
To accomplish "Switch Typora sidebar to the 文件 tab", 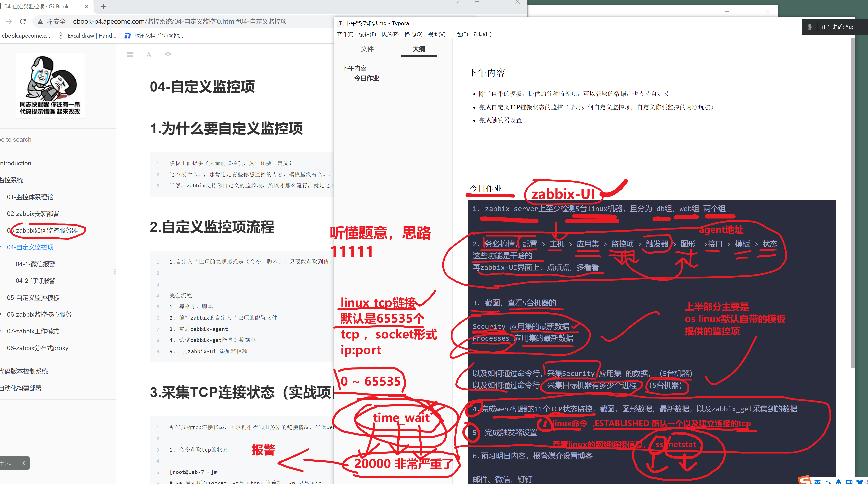I will click(x=367, y=49).
